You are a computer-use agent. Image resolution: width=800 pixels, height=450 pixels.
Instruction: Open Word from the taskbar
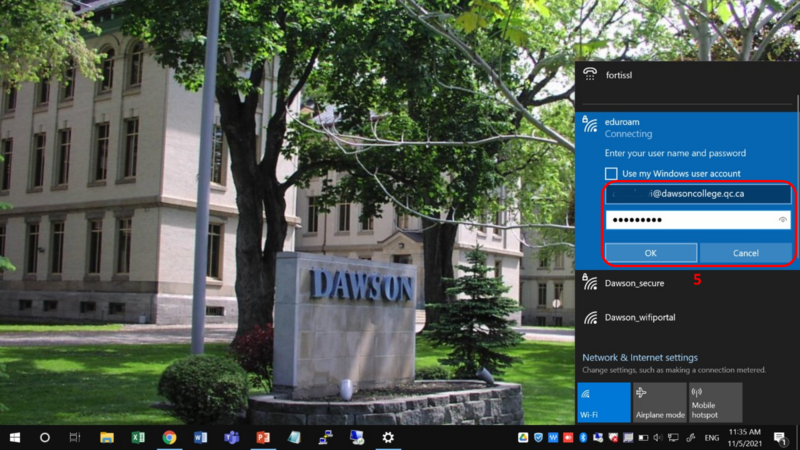click(x=201, y=438)
